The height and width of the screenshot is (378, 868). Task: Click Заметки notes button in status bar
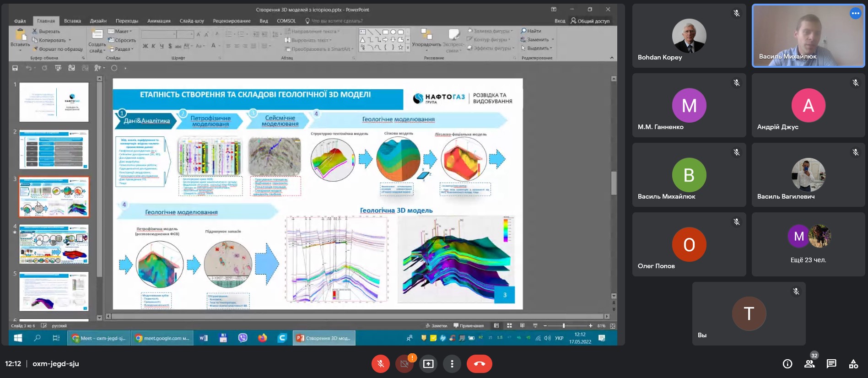[x=437, y=326]
